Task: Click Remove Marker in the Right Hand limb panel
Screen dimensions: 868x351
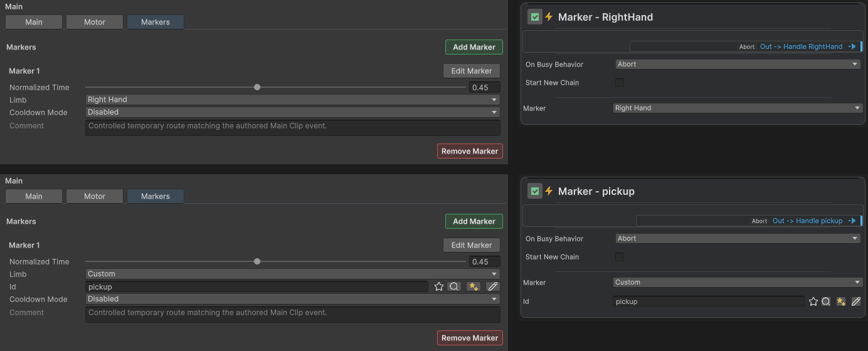Action: (x=470, y=151)
